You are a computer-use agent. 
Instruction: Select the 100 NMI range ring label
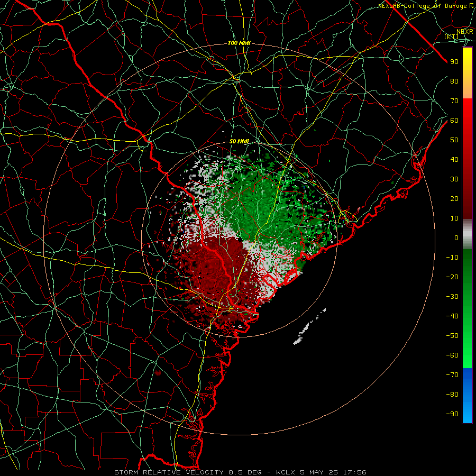[x=239, y=43]
